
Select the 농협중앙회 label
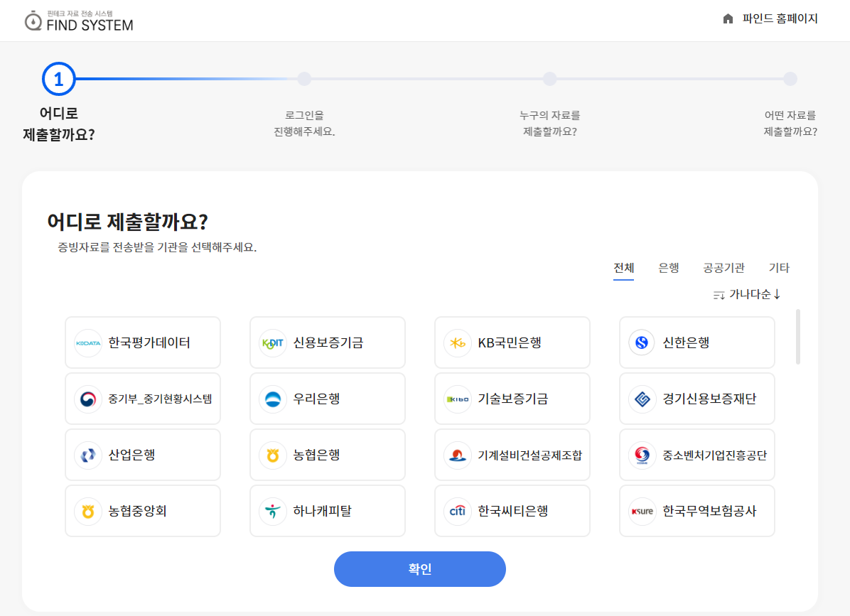[x=137, y=512]
